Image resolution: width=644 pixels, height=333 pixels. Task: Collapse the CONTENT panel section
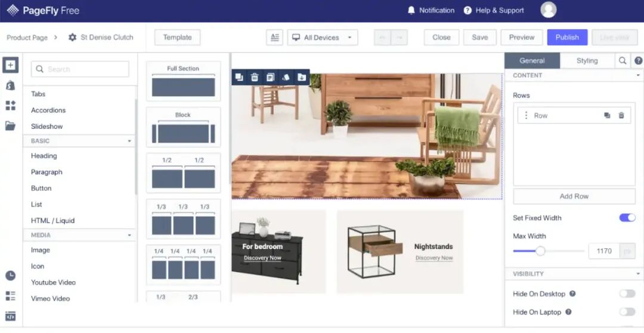pyautogui.click(x=637, y=76)
